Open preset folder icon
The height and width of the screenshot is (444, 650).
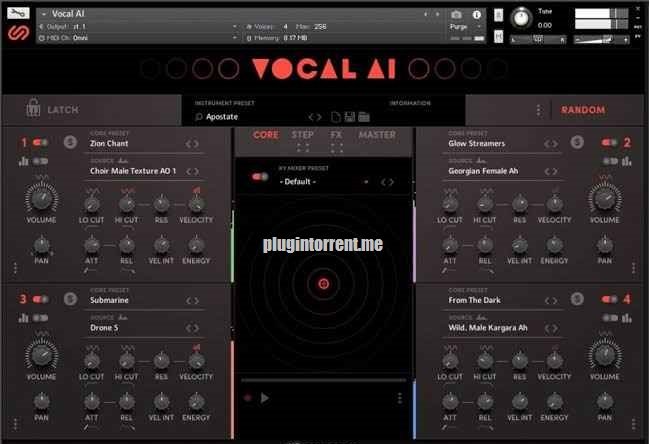point(364,117)
